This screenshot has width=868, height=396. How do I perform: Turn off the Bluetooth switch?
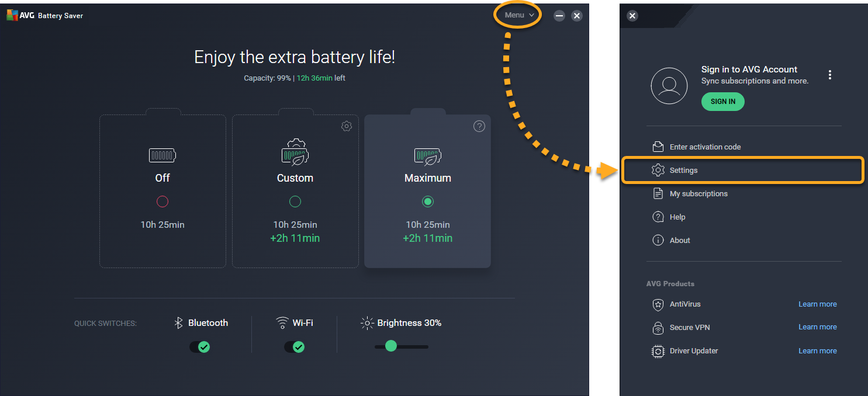pyautogui.click(x=199, y=347)
